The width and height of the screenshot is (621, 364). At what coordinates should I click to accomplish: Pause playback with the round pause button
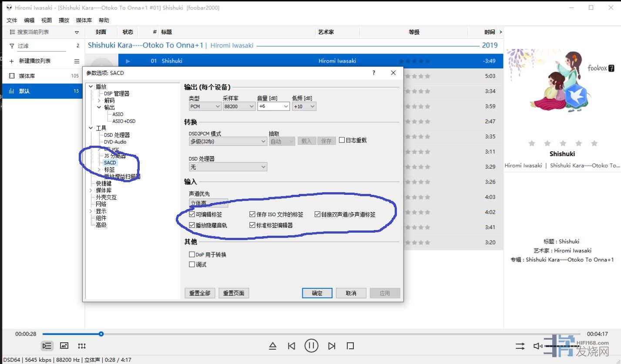coord(311,346)
